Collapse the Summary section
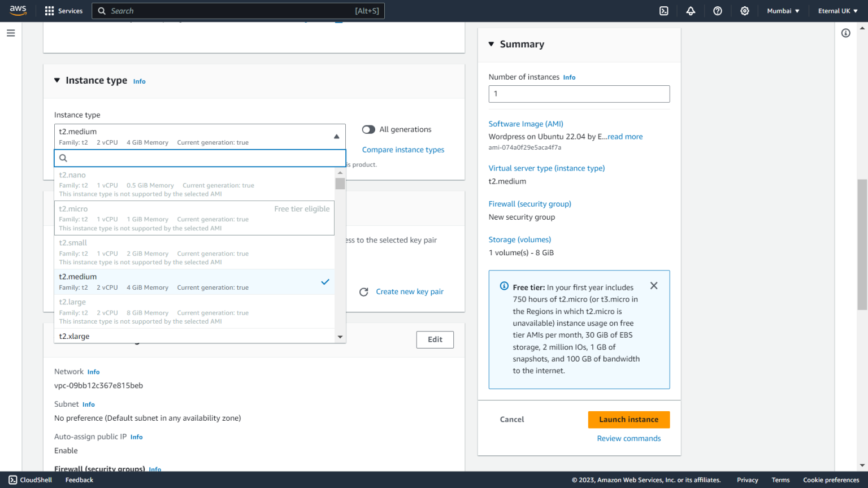 (491, 44)
